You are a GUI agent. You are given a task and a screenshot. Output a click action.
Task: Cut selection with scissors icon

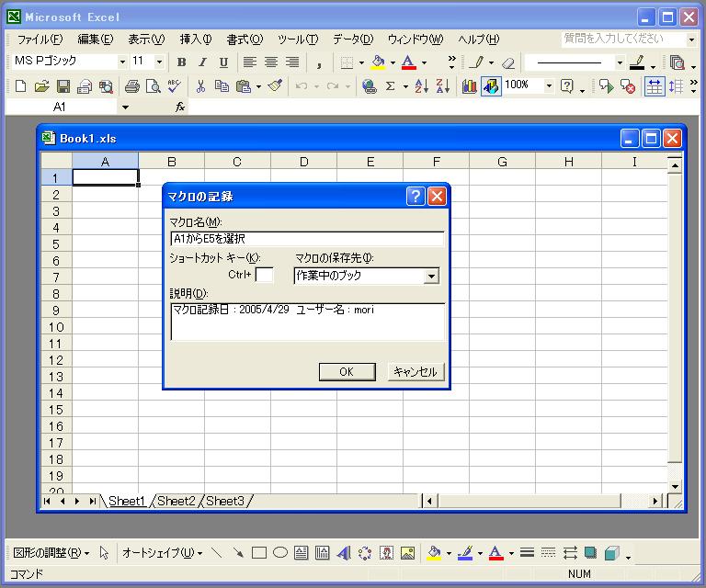(x=200, y=86)
